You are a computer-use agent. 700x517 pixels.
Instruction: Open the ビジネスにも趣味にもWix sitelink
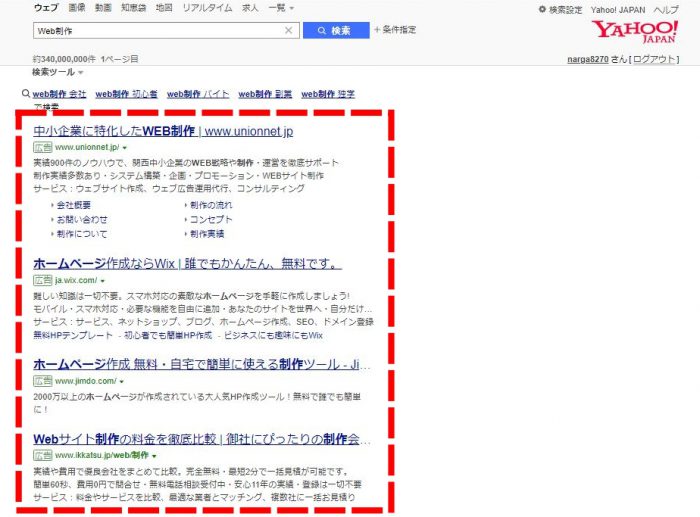(x=273, y=335)
